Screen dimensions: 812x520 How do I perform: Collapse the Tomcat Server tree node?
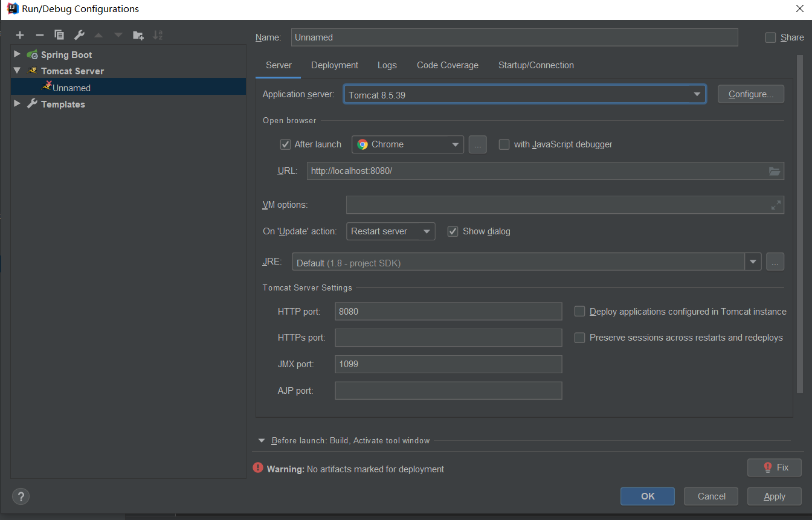tap(17, 71)
